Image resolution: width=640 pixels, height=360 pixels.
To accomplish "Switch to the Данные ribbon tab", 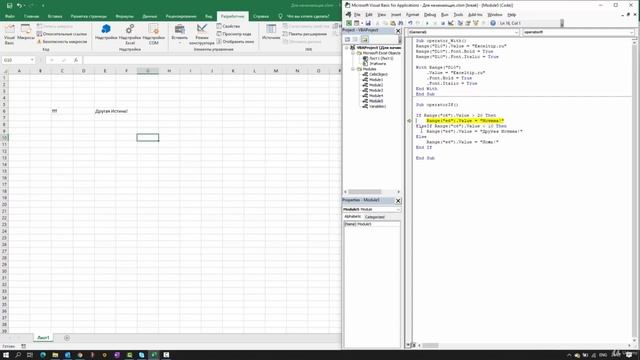I will [150, 16].
